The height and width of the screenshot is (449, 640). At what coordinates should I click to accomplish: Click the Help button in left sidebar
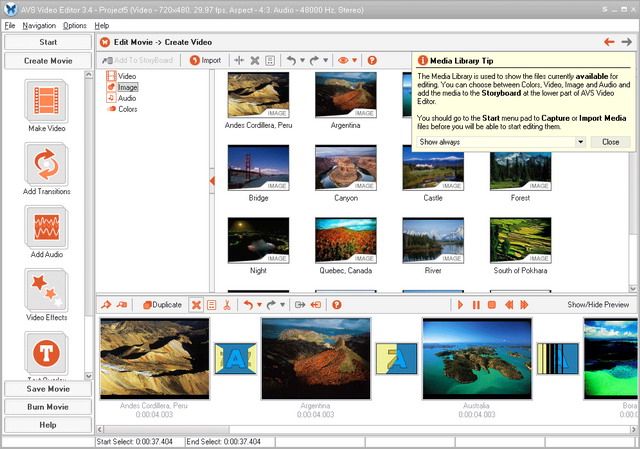(x=48, y=425)
